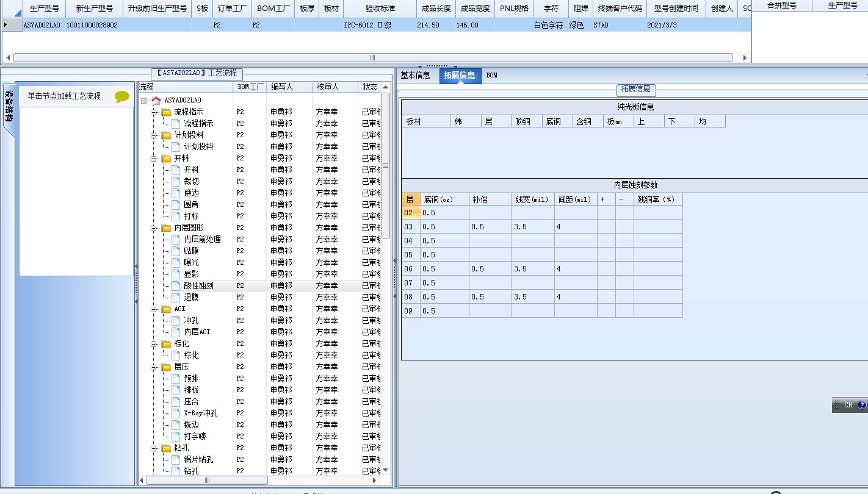This screenshot has width=868, height=494.
Task: Click the document icon beside 铣边
Action: click(x=176, y=424)
